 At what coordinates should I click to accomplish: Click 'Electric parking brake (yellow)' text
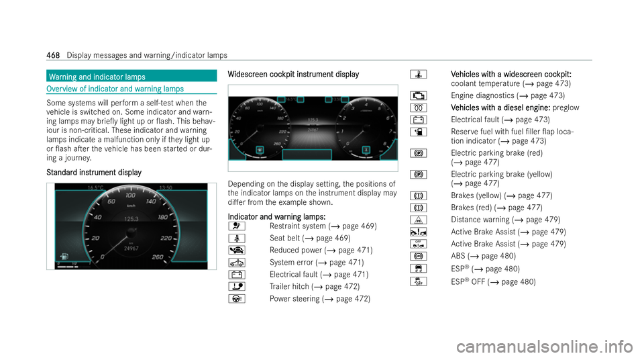[502, 174]
